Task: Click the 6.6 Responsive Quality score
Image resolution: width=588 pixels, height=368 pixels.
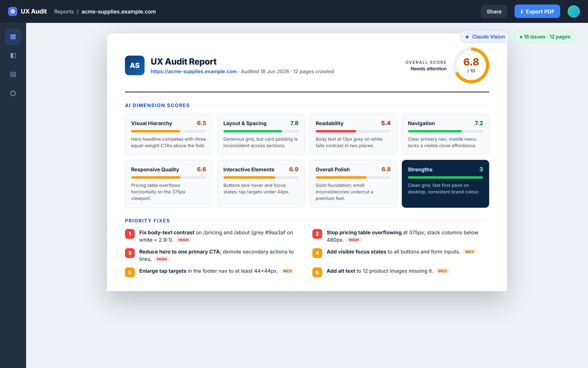Action: pyautogui.click(x=202, y=169)
